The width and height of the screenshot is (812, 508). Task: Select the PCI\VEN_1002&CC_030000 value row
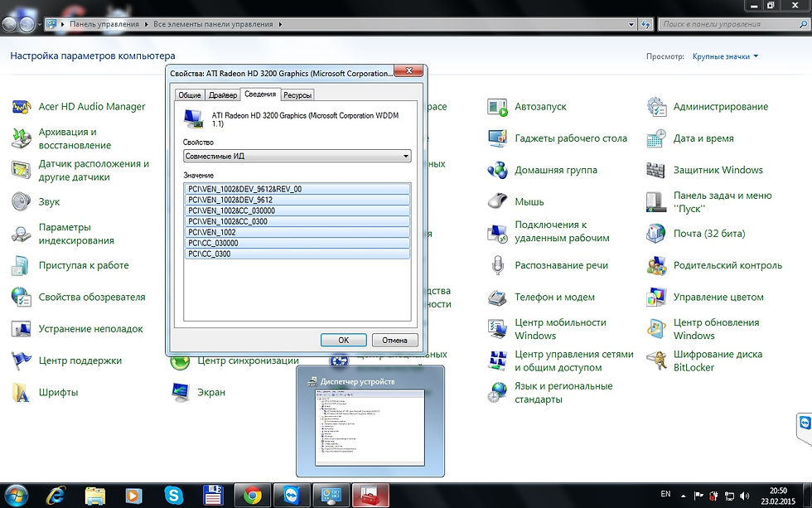297,210
